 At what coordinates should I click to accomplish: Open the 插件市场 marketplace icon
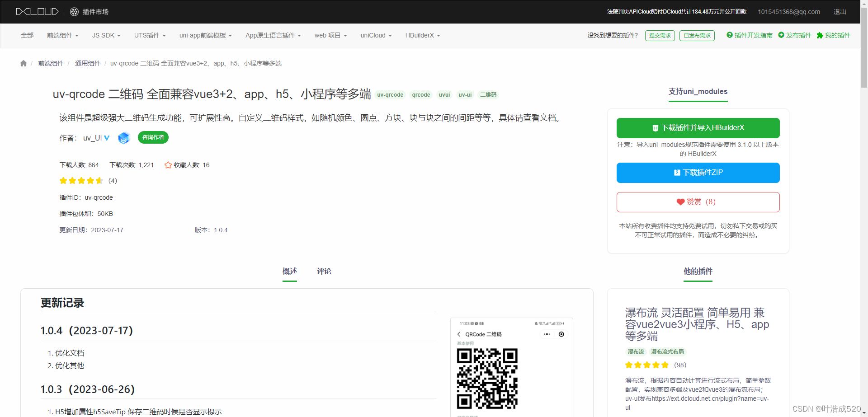pos(74,12)
